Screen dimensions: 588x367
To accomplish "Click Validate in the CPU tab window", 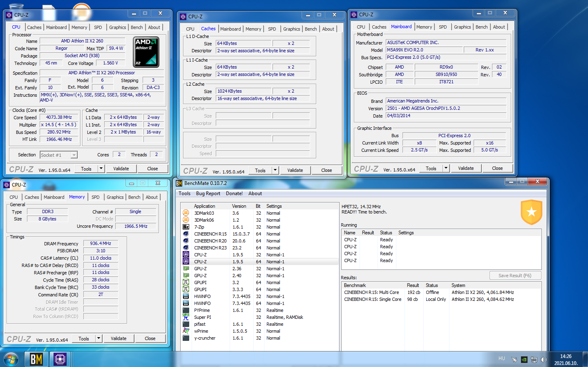I will (x=121, y=169).
